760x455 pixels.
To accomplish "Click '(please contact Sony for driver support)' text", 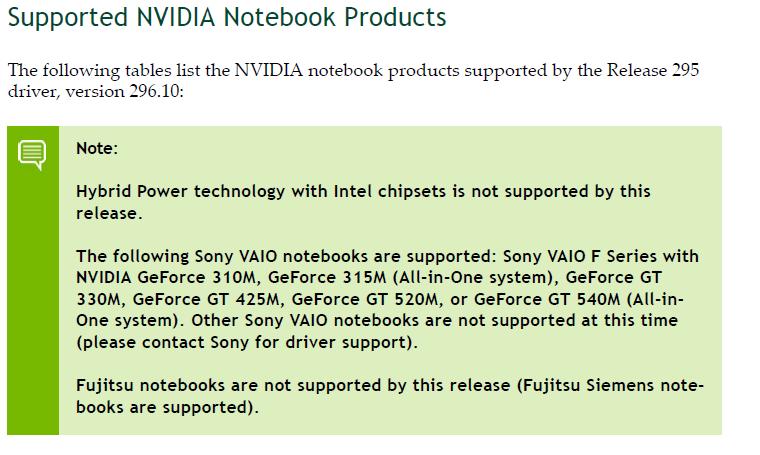I will click(x=246, y=342).
